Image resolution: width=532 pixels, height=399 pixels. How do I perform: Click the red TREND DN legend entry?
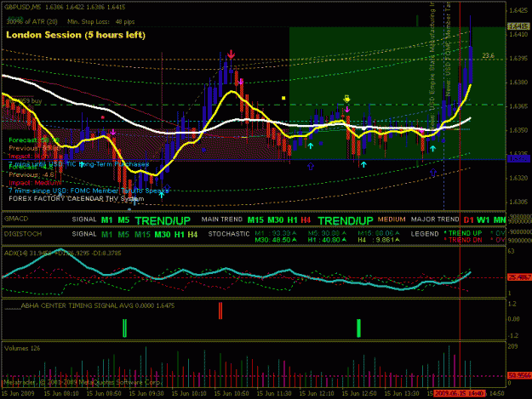[463, 240]
